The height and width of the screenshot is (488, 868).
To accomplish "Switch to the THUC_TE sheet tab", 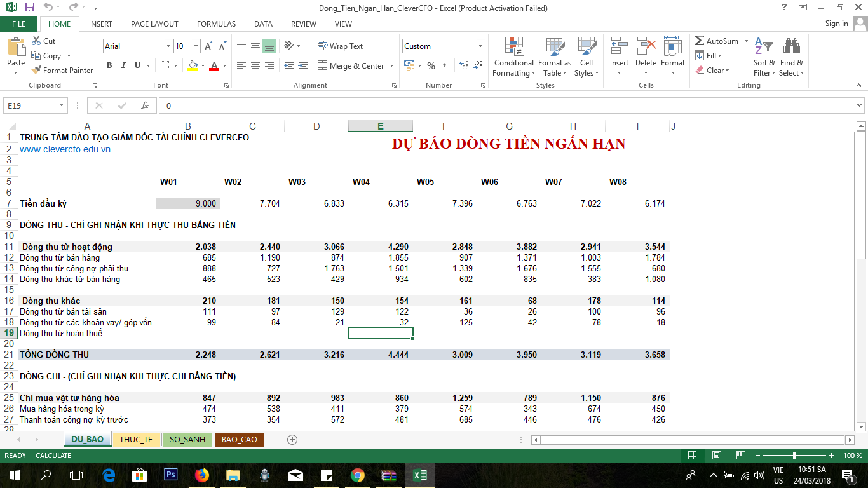I will pyautogui.click(x=136, y=440).
